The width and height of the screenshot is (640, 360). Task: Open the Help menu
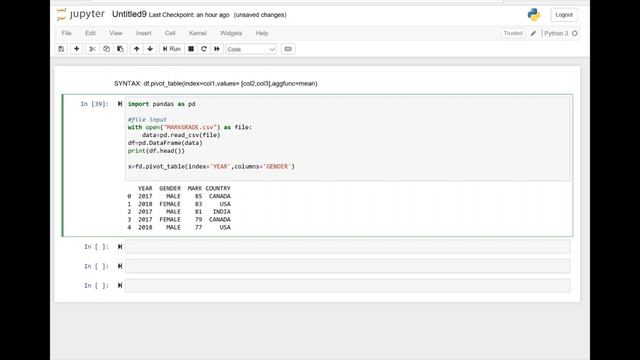(262, 33)
